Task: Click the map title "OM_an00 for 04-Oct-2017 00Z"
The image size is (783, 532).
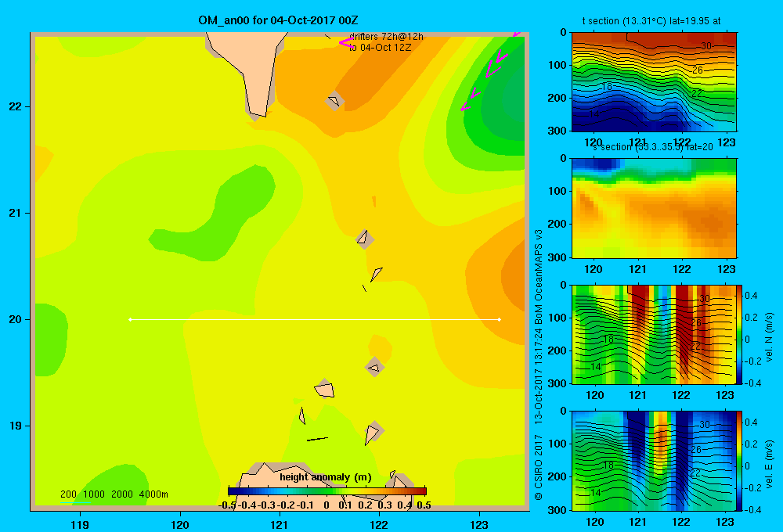Action: coord(278,20)
